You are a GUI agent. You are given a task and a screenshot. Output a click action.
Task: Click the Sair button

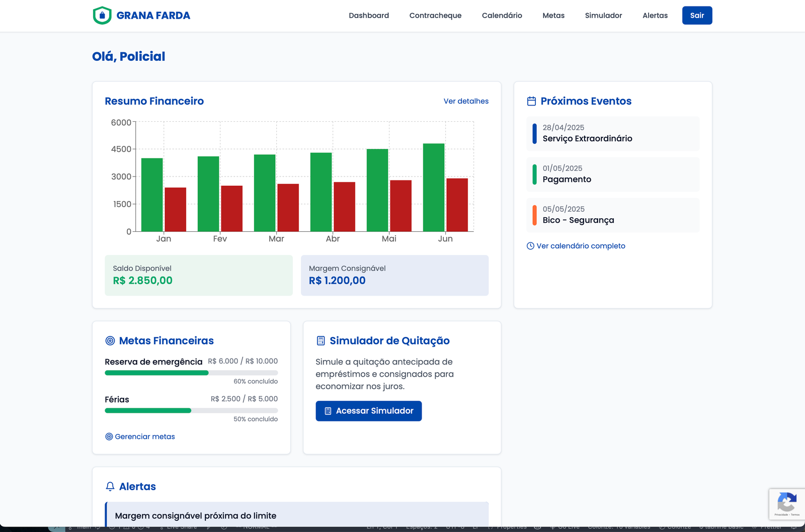(x=697, y=15)
